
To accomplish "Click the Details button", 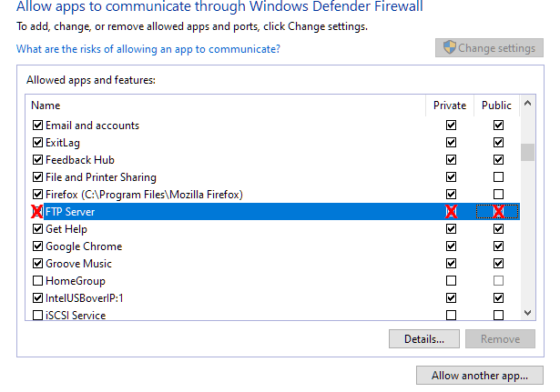I will [423, 339].
